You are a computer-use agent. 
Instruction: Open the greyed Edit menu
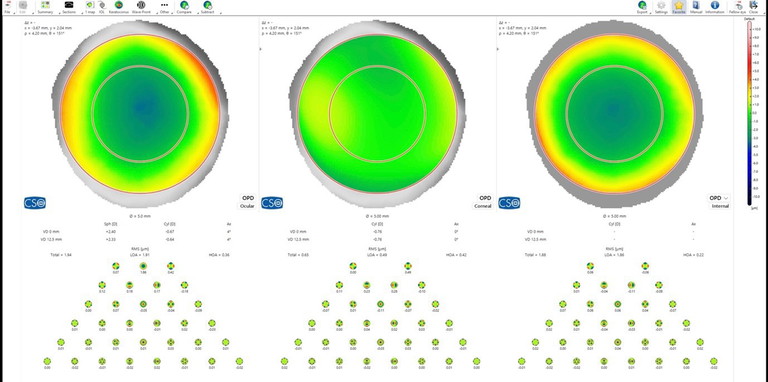coord(22,6)
